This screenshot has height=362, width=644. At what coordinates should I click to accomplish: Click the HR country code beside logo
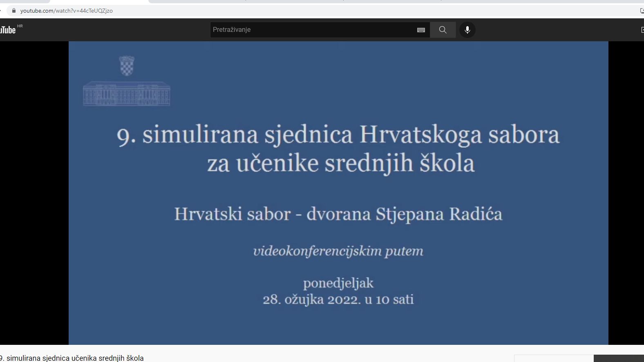click(20, 26)
